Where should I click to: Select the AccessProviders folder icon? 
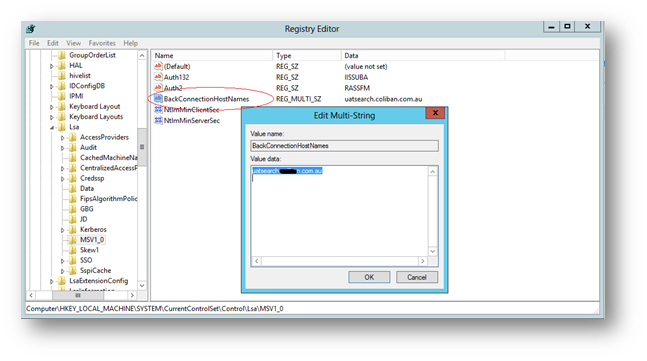[x=73, y=137]
